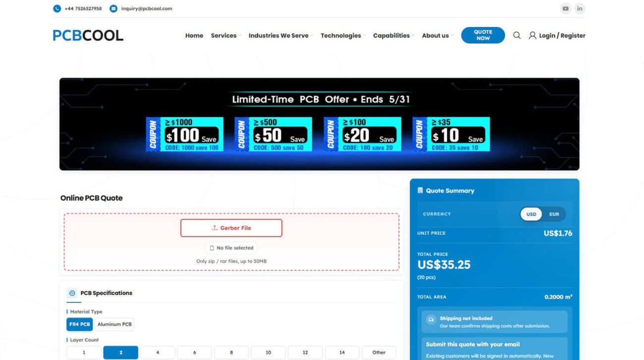Screen dimensions: 644x360
Task: Click the upload icon in Gerber File button
Action: pos(215,228)
